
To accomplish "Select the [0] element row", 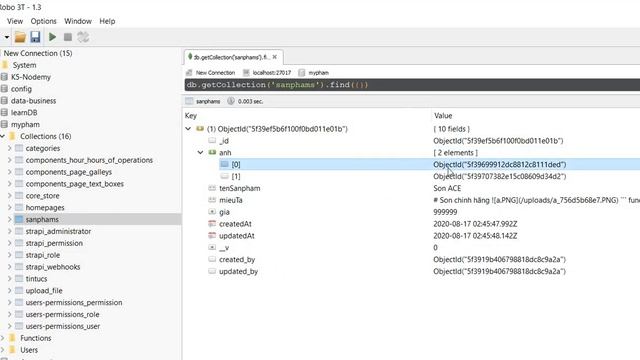I will pos(412,164).
